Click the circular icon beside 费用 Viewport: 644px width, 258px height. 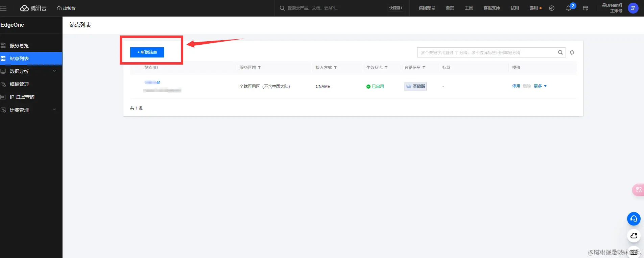coord(552,8)
